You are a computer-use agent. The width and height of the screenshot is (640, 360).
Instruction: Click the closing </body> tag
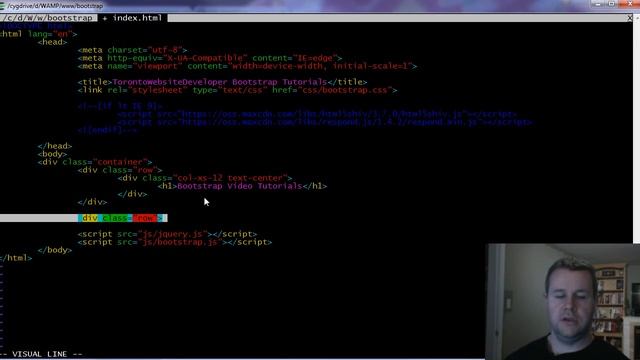coord(55,250)
